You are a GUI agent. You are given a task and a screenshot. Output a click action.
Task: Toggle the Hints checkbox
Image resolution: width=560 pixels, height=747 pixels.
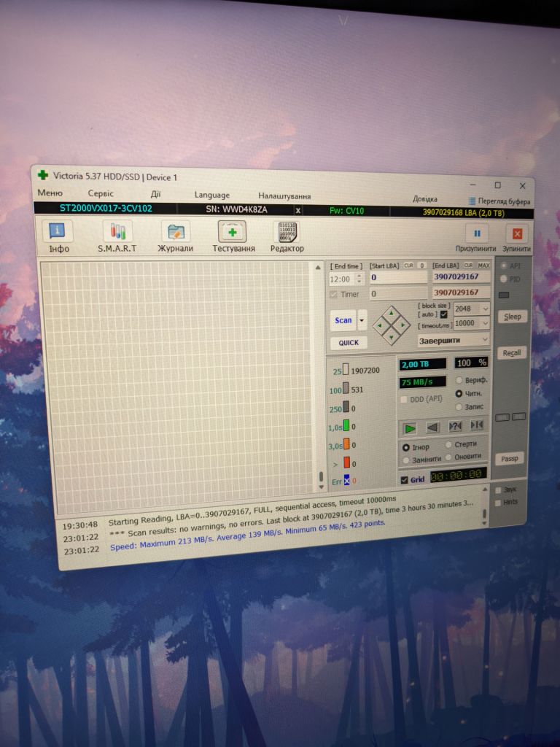pos(498,503)
